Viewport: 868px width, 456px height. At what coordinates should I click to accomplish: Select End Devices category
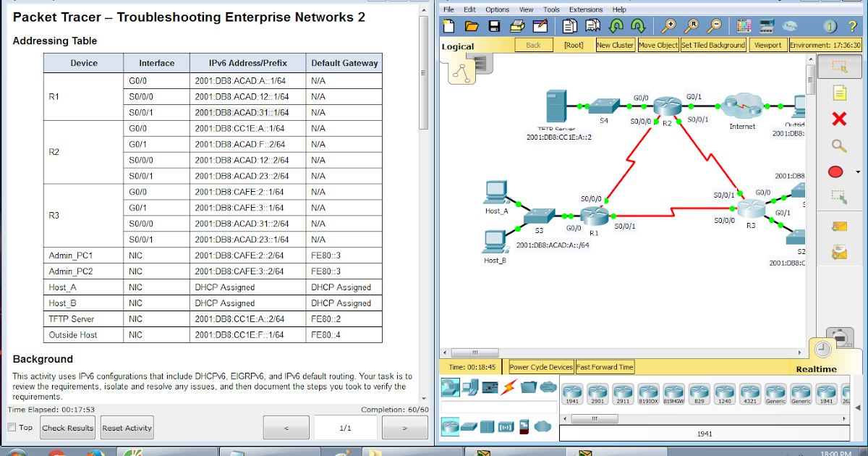[x=470, y=388]
